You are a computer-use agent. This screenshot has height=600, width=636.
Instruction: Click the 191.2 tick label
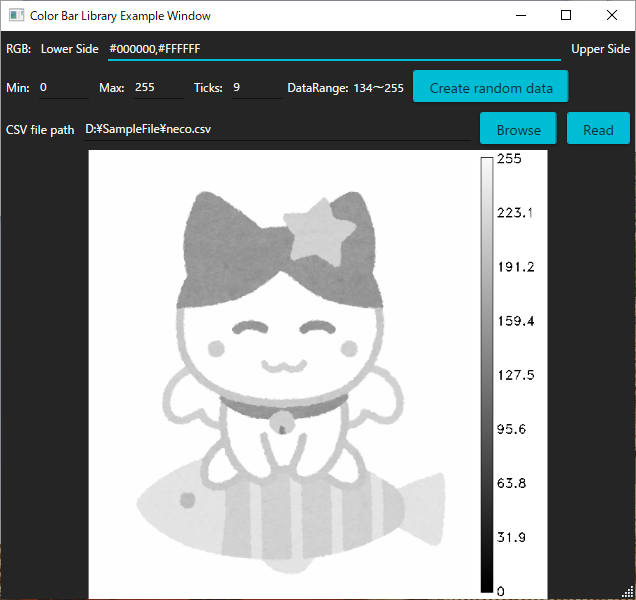tap(516, 267)
